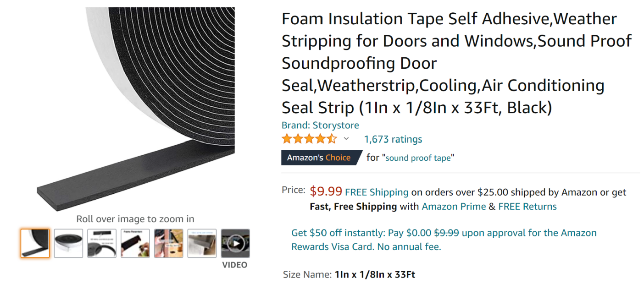View the flat foam roll thumbnail
The width and height of the screenshot is (644, 284).
(68, 243)
